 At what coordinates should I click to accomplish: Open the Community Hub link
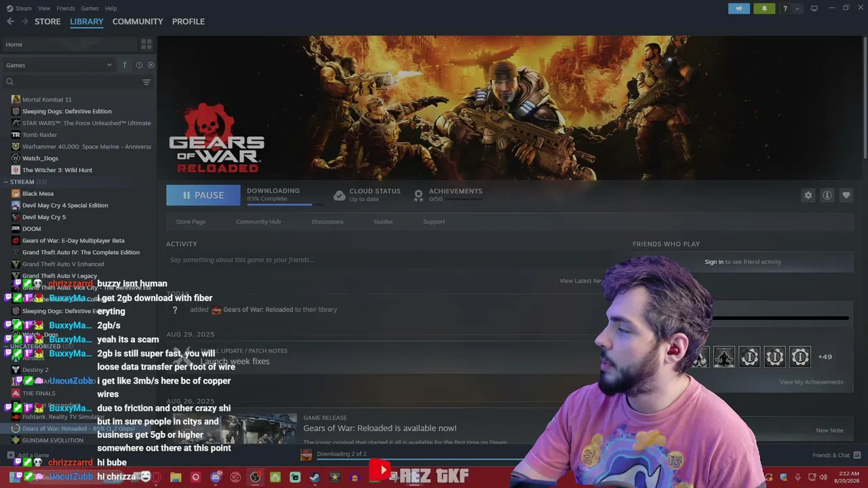tap(258, 222)
